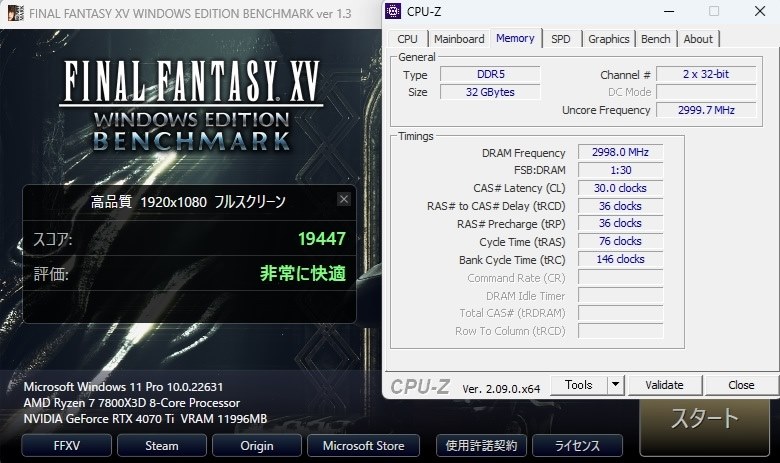The width and height of the screenshot is (780, 463).
Task: Select the Memory tab in CPU-Z
Action: (515, 38)
